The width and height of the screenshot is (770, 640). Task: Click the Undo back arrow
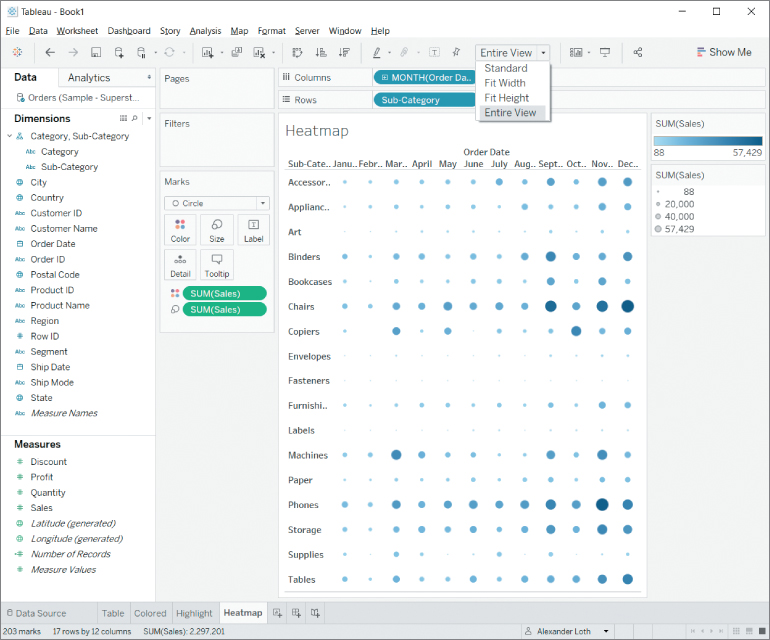pos(50,52)
